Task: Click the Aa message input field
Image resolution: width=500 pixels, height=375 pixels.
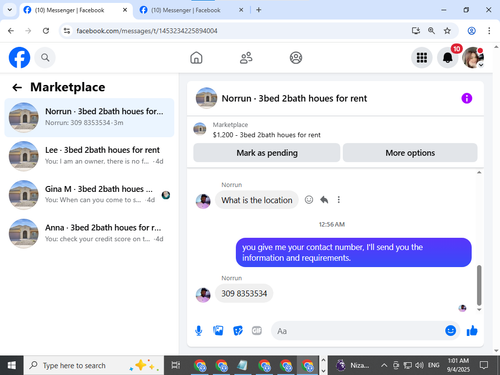Action: click(x=357, y=331)
